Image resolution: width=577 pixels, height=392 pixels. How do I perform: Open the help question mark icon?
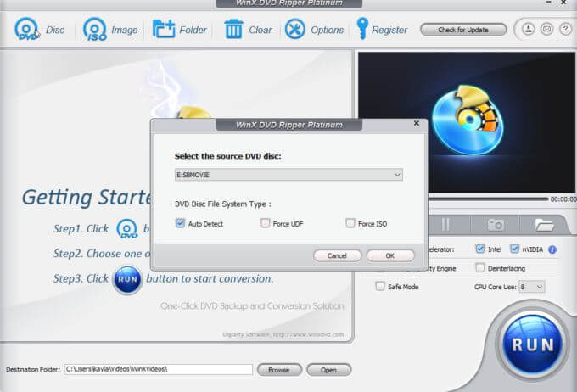(x=565, y=29)
